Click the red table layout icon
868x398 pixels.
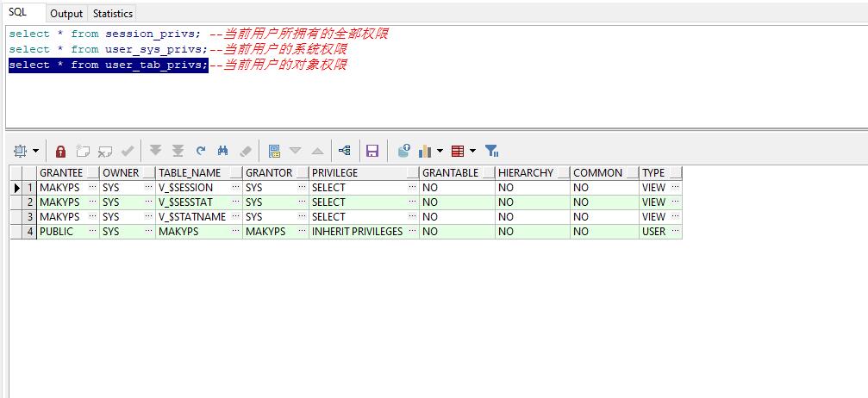(458, 151)
